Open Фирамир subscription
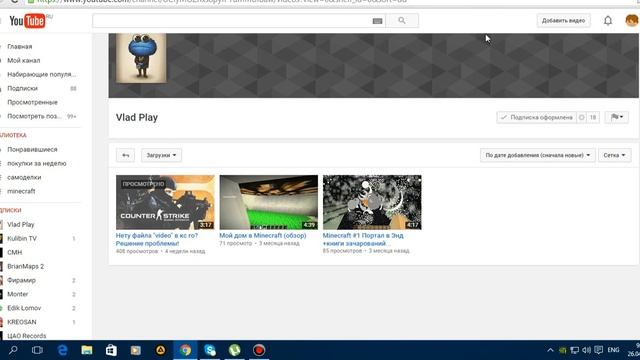640x360 pixels. coord(21,280)
